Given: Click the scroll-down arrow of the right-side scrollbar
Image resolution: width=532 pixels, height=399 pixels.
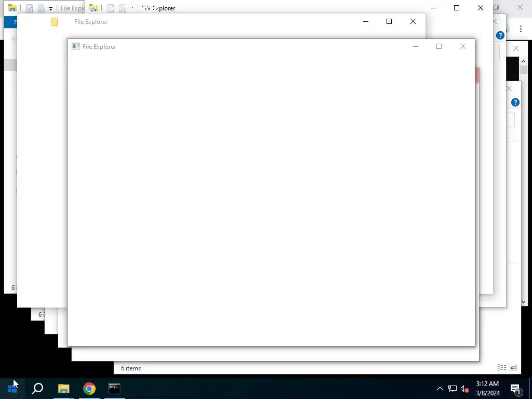Looking at the screenshot, I should click(x=523, y=302).
